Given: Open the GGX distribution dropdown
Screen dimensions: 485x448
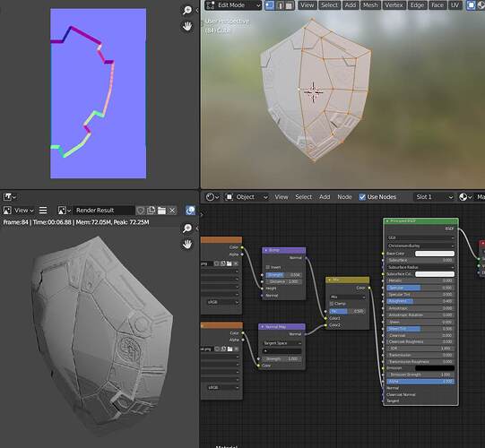Looking at the screenshot, I should point(420,237).
